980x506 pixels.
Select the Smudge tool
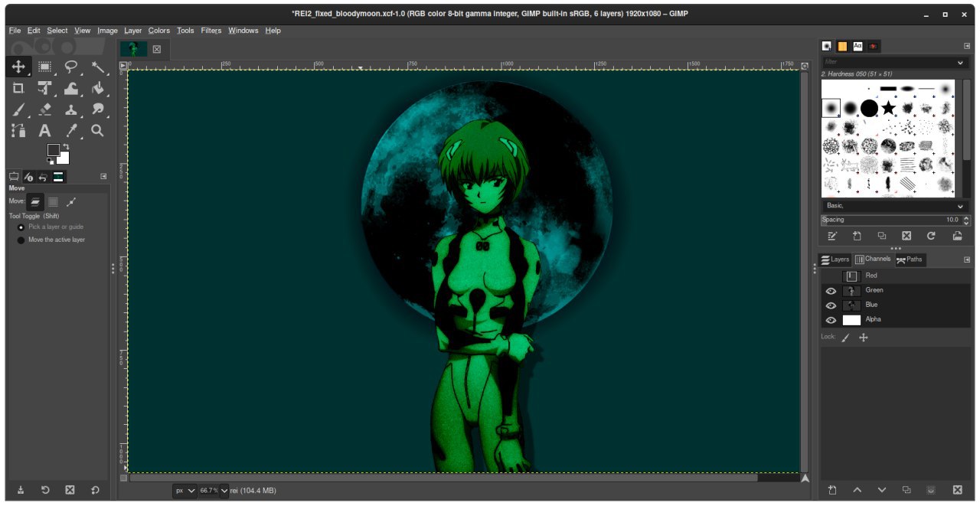pyautogui.click(x=98, y=109)
